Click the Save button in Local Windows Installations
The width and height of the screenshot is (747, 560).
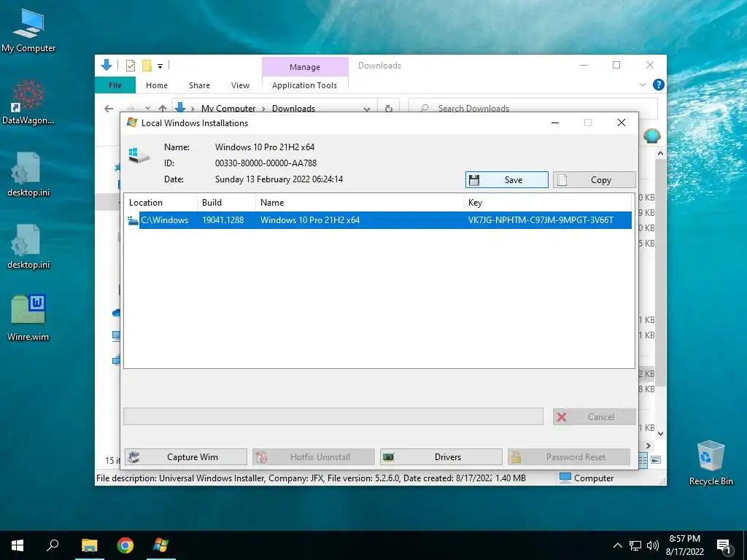click(506, 179)
